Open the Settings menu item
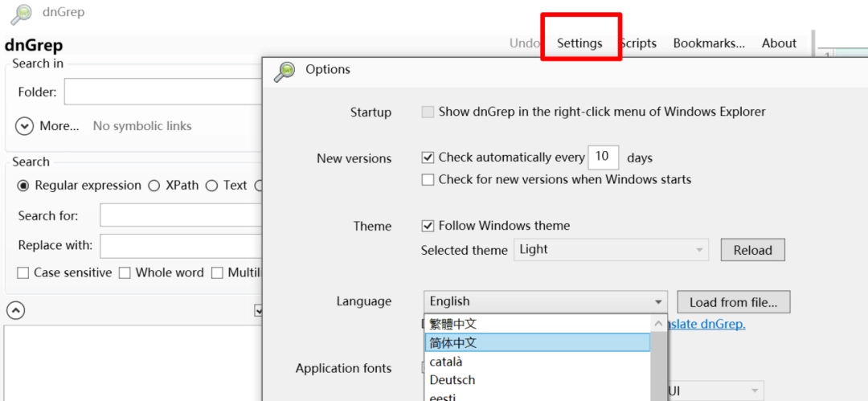The image size is (868, 401). [579, 43]
